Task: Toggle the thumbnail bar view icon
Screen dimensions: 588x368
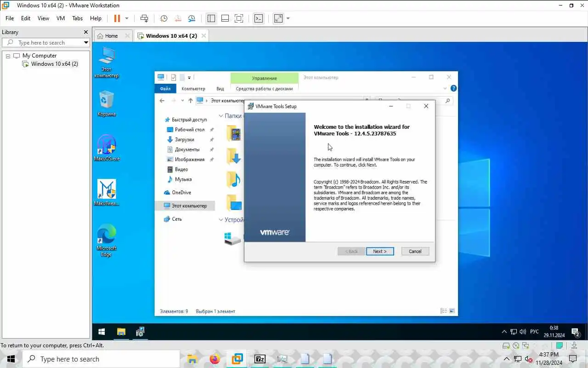Action: pos(225,18)
